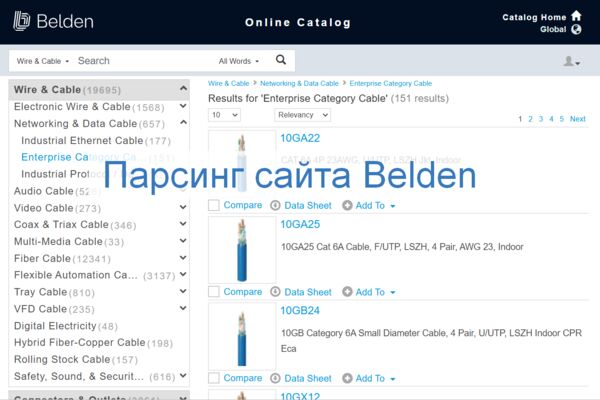
Task: Open the 10GX12 product link
Action: point(300,396)
